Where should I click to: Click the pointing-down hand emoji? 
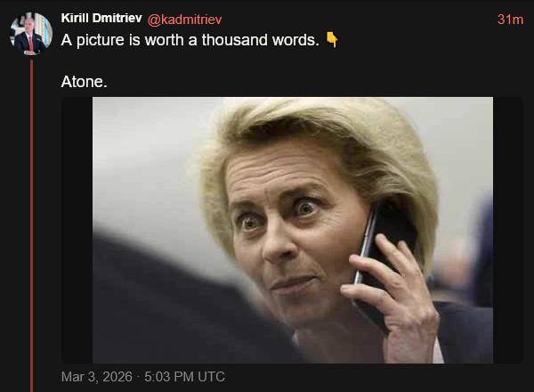click(332, 42)
